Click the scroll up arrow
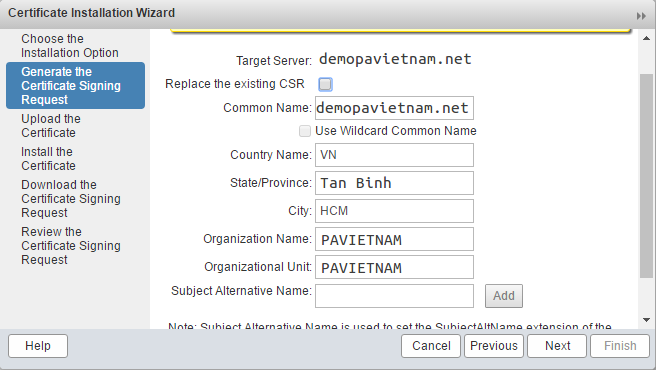Screen dimensions: 656x370 [646, 39]
